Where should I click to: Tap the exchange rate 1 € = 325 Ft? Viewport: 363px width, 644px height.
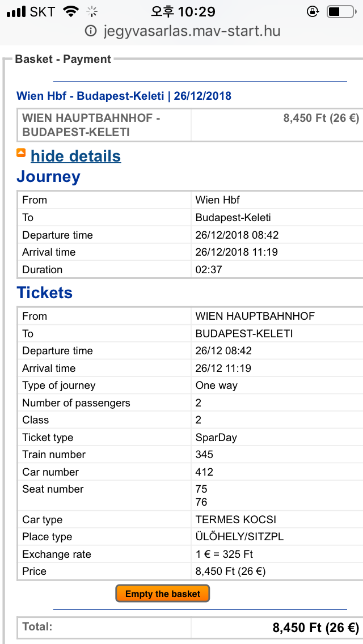pyautogui.click(x=224, y=554)
